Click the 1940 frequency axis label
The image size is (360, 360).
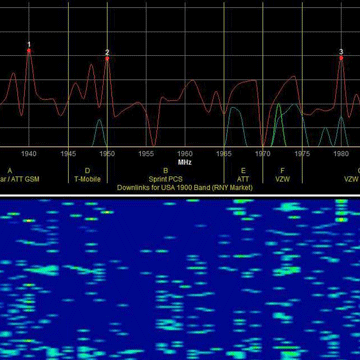point(29,154)
